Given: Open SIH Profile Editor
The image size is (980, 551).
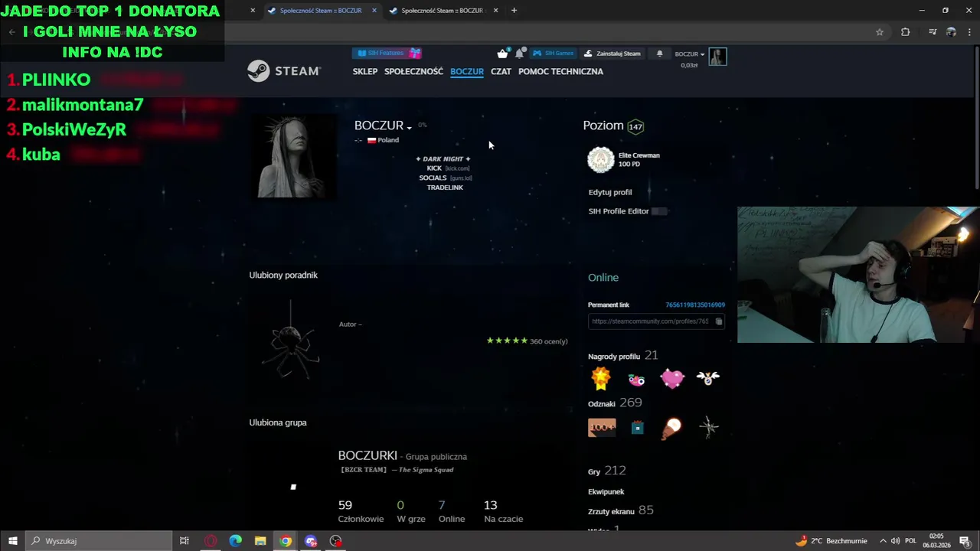Looking at the screenshot, I should pos(619,211).
